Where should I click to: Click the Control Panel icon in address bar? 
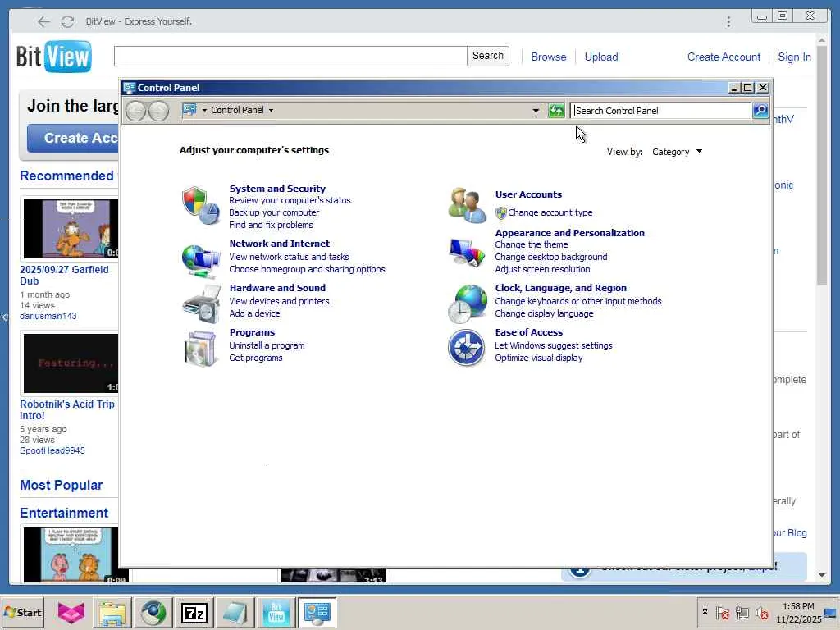[189, 110]
